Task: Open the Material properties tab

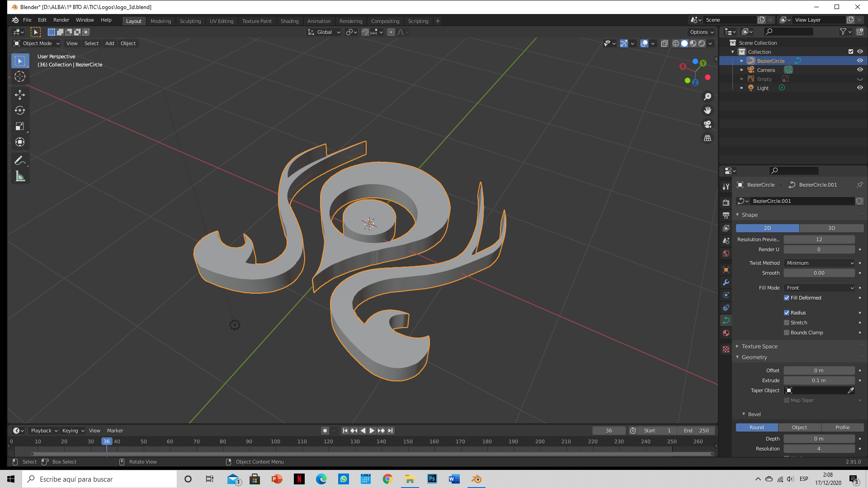Action: 726,333
